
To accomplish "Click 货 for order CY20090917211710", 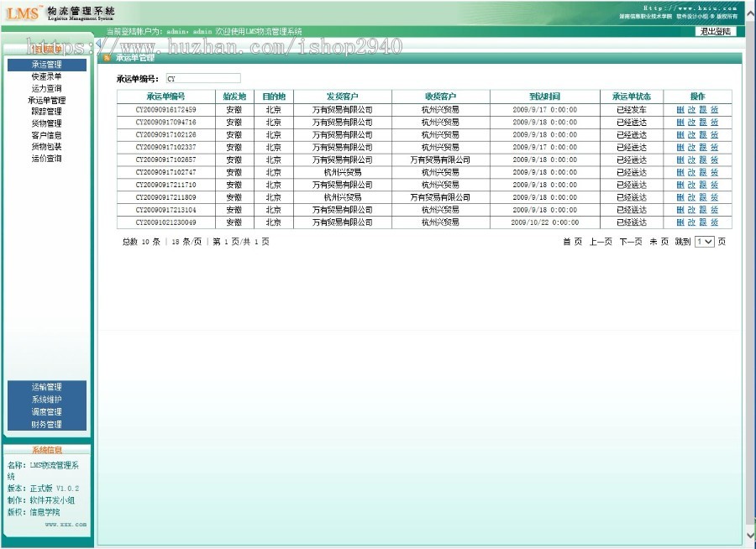I will tap(714, 185).
